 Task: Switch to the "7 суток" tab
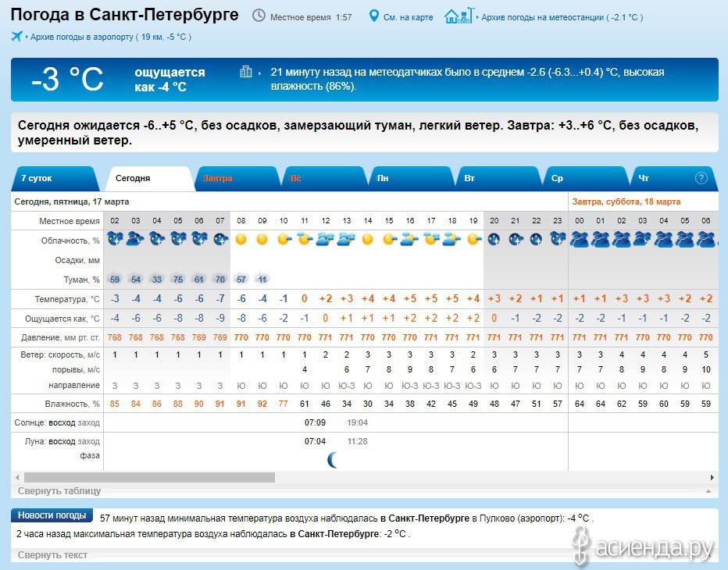point(37,179)
